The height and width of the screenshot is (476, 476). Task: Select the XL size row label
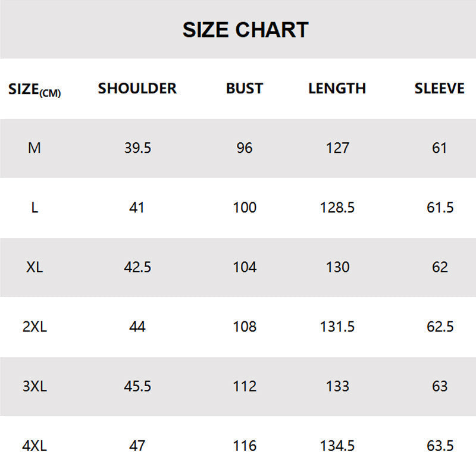[x=35, y=267]
